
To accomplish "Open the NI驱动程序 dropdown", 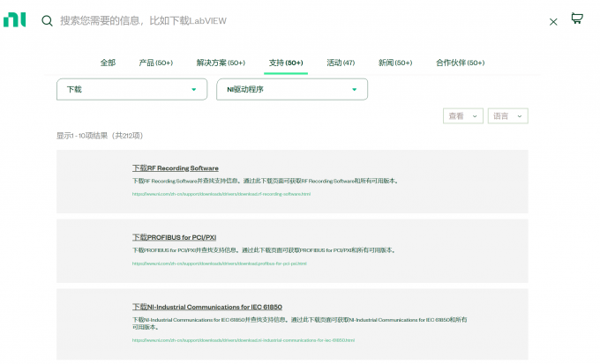I will [x=292, y=90].
